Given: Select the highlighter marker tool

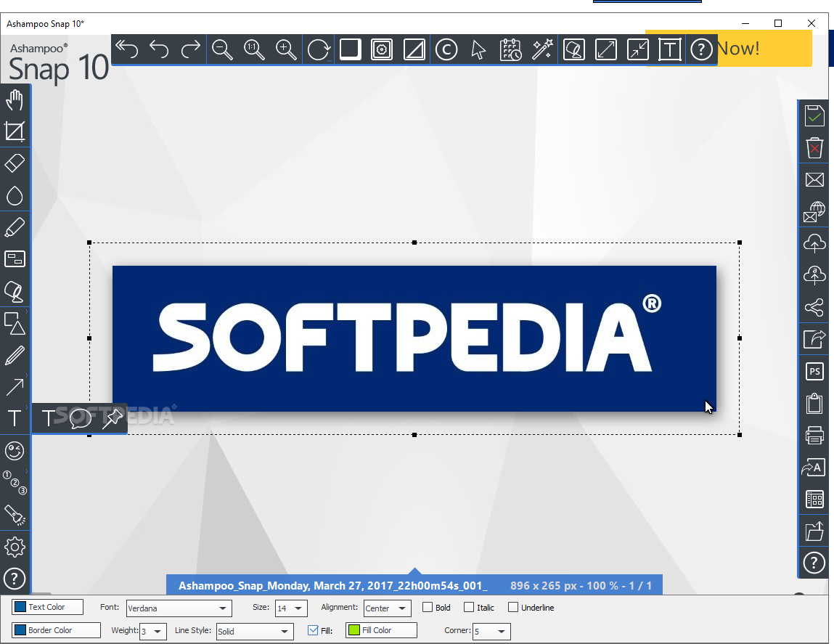Looking at the screenshot, I should pyautogui.click(x=15, y=227).
